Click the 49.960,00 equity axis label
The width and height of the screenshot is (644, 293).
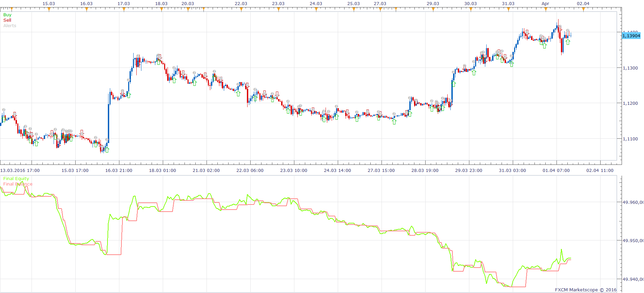coord(633,202)
